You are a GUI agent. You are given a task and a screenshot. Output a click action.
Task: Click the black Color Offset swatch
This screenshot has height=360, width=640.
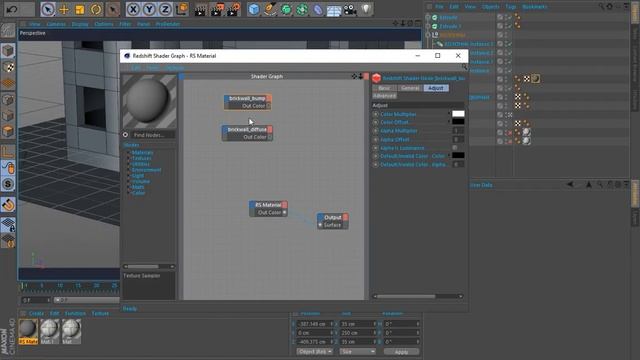point(458,122)
